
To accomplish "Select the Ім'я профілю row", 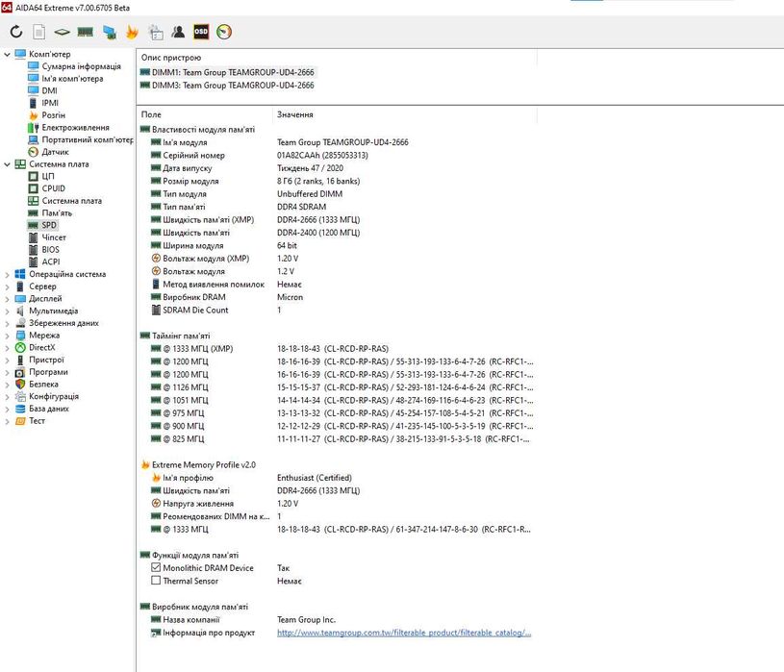I will [x=337, y=478].
